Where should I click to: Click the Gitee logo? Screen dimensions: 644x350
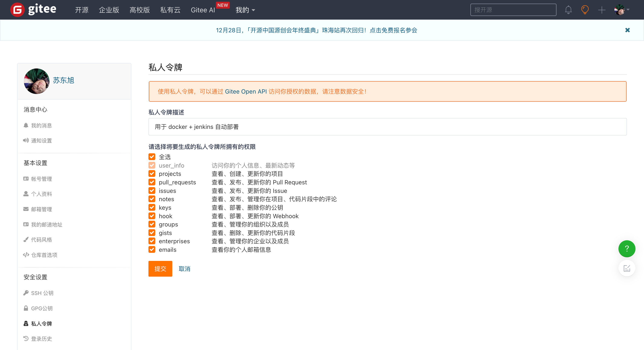click(33, 10)
